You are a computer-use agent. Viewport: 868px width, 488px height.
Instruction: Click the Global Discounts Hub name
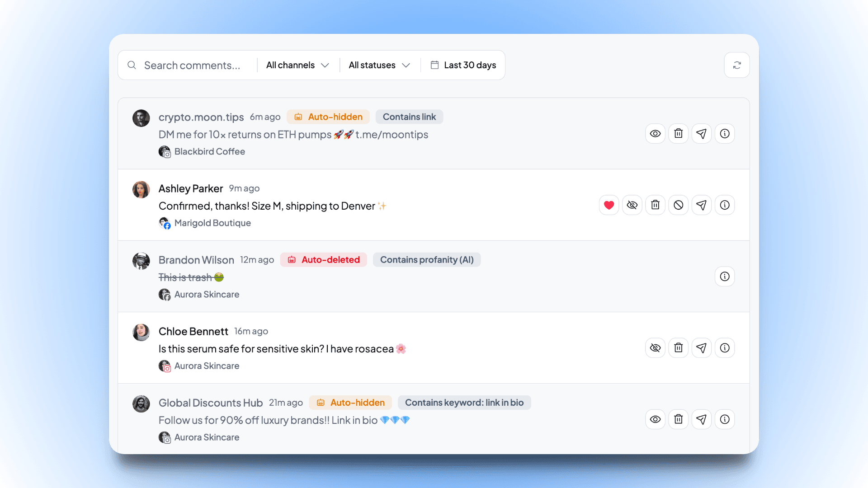[211, 403]
